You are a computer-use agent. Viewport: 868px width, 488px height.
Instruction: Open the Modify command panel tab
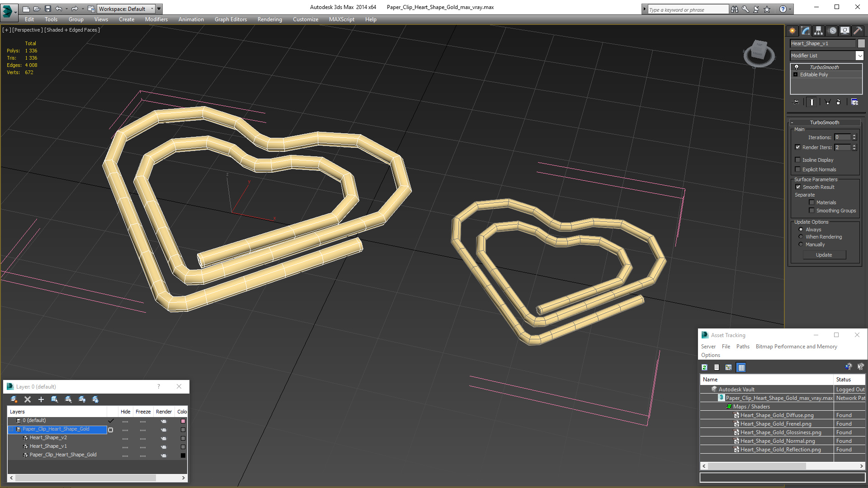point(805,31)
